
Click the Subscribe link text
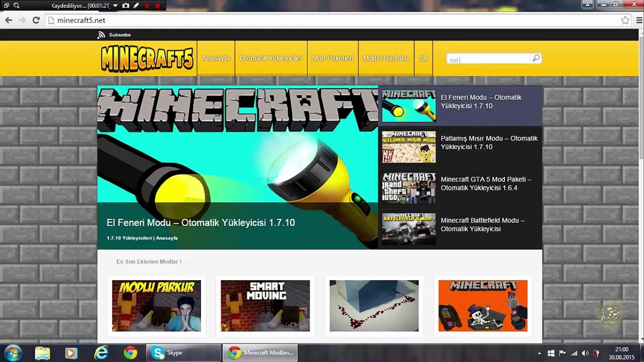120,35
